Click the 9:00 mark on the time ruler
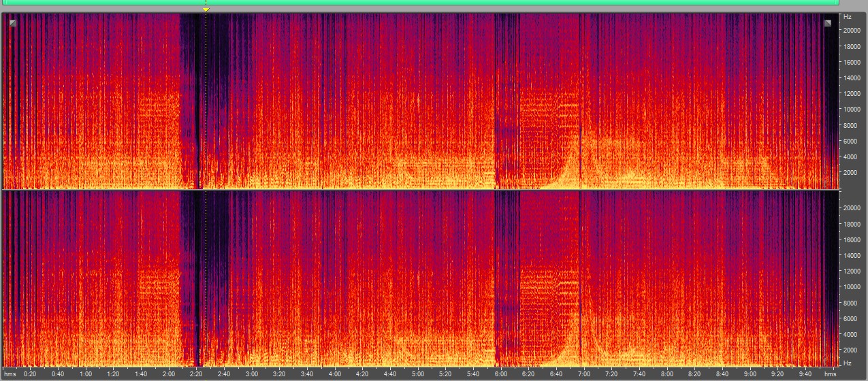 click(750, 374)
